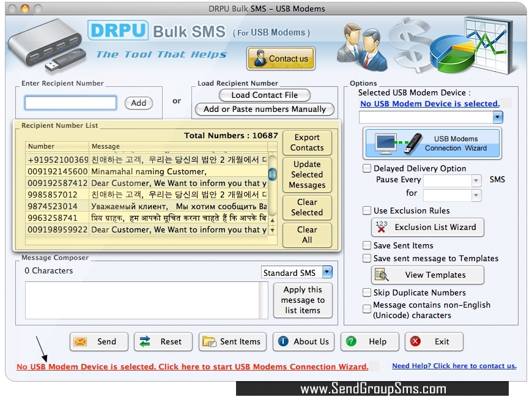Open the Pause Every dropdown
532x397 pixels.
click(x=476, y=180)
